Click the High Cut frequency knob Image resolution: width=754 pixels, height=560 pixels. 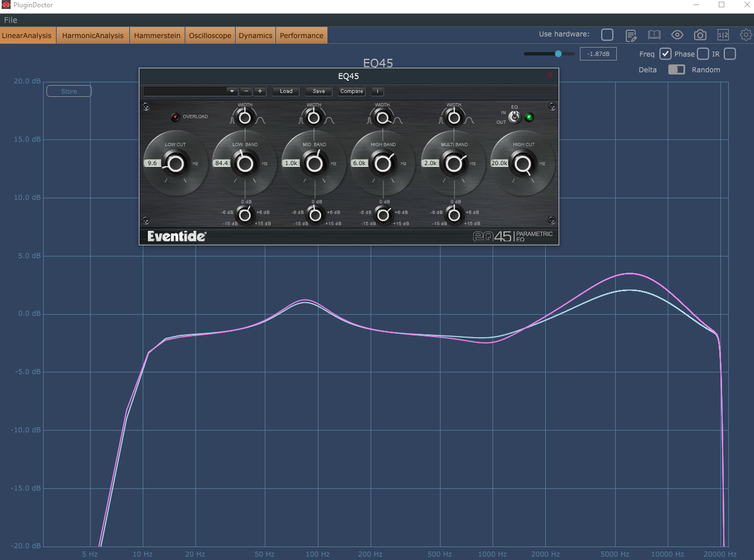click(x=523, y=164)
